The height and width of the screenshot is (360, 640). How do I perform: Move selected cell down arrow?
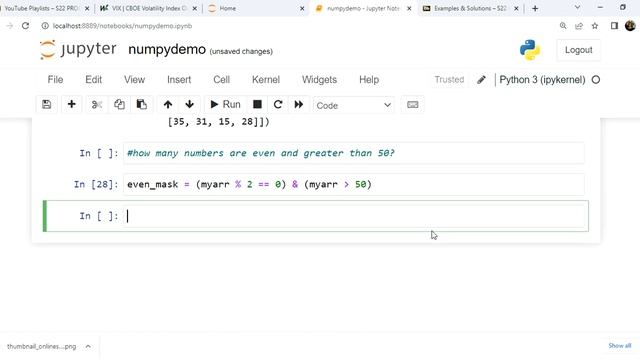(x=189, y=104)
